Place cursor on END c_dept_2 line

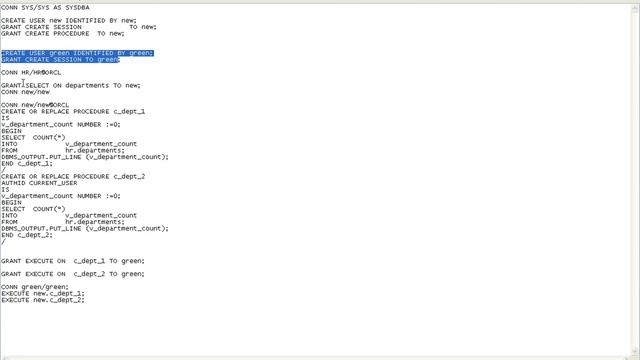[27, 235]
